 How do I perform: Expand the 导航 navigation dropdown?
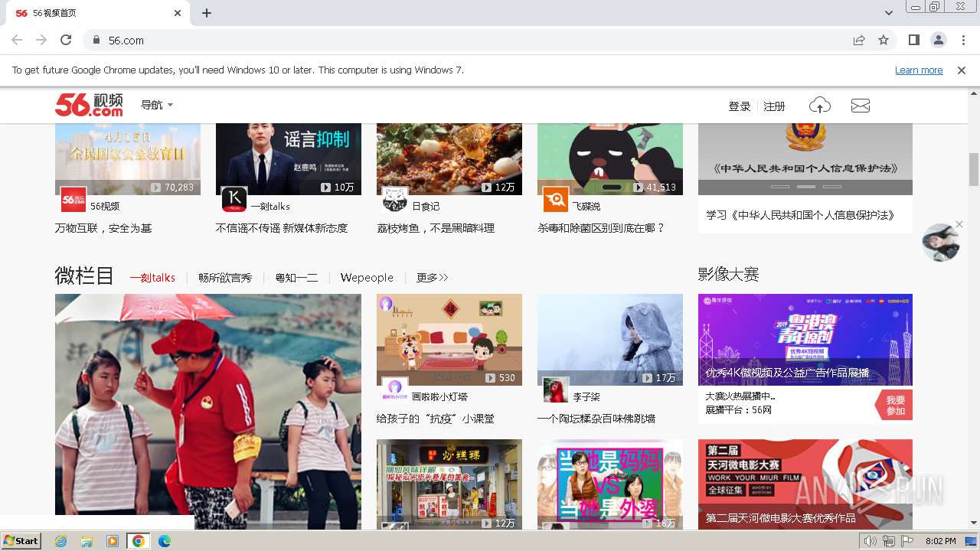coord(157,105)
